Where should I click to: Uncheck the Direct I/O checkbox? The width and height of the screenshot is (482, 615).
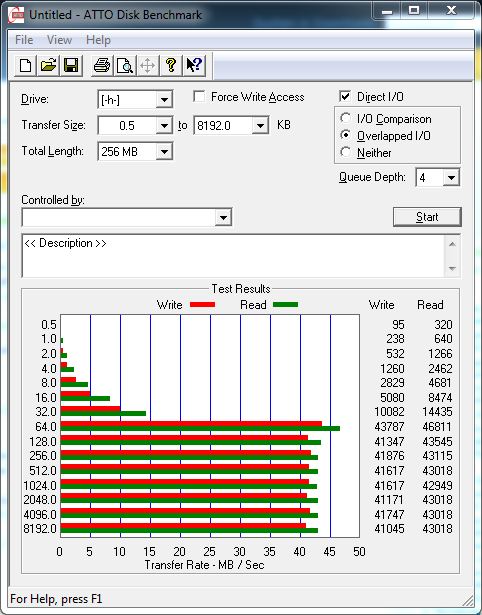click(x=345, y=96)
